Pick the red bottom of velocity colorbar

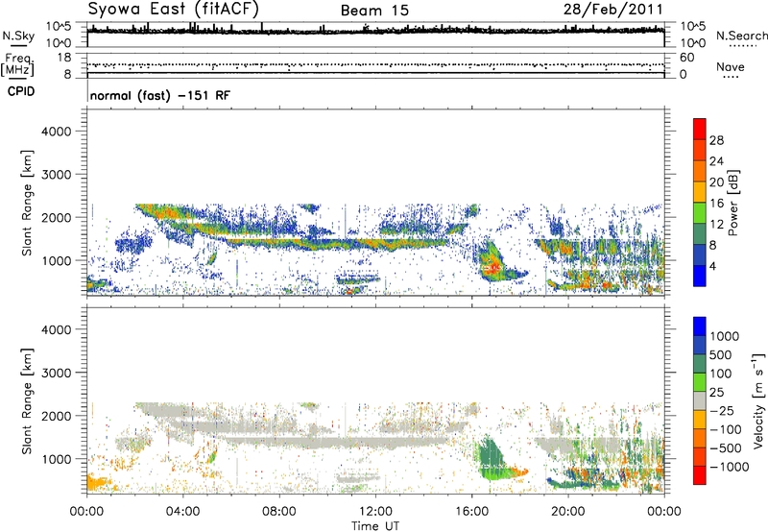click(x=700, y=475)
